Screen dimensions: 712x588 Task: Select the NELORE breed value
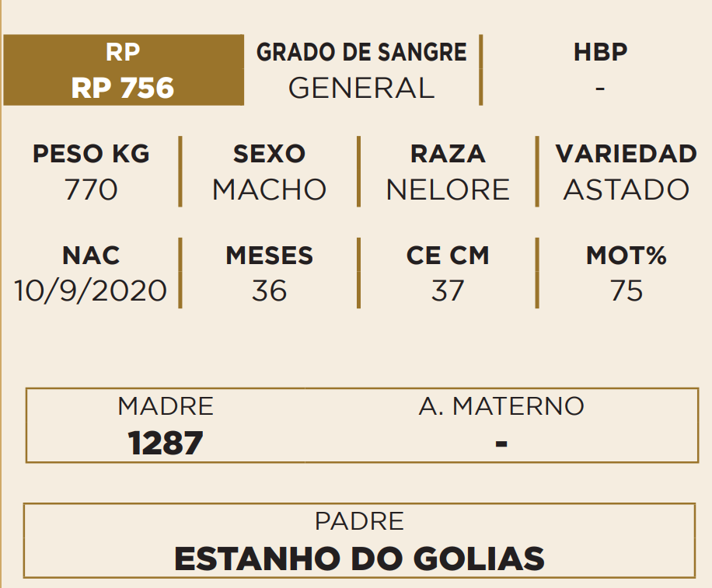tap(448, 190)
